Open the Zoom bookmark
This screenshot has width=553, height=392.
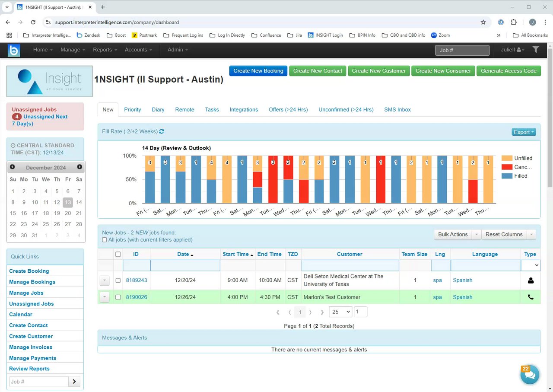440,35
